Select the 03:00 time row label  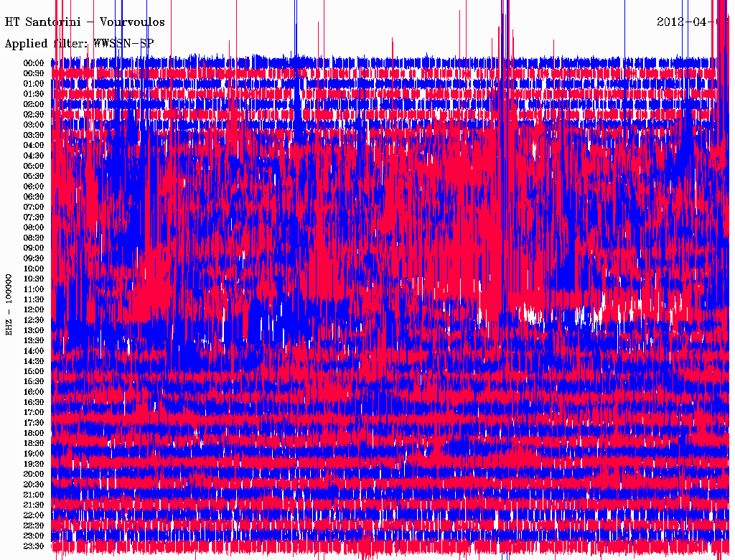(x=34, y=125)
